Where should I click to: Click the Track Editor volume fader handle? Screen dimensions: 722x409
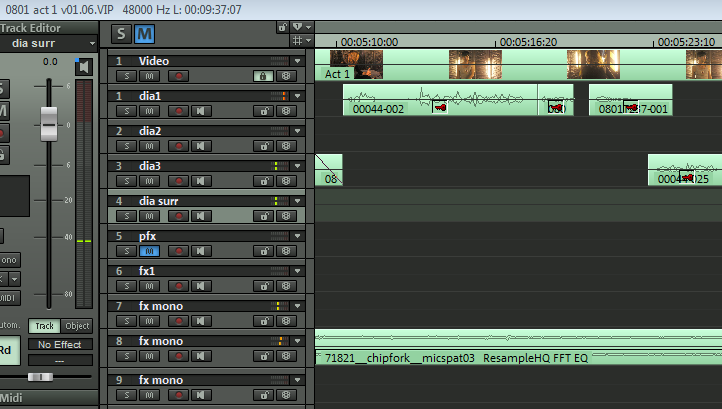point(48,126)
